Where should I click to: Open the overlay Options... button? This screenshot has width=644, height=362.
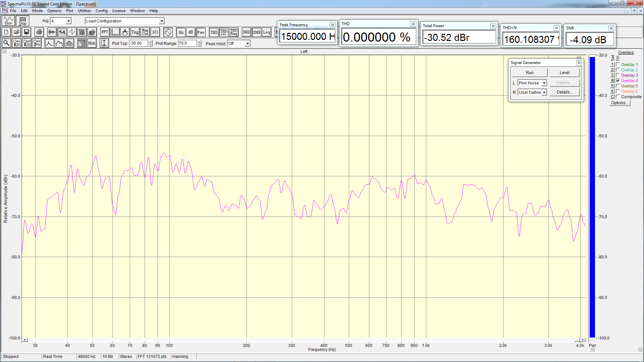point(620,103)
